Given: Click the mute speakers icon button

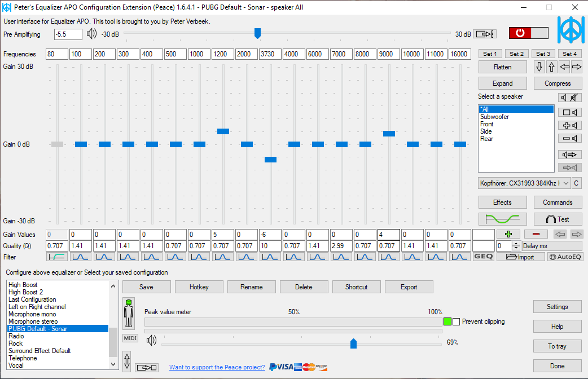Looking at the screenshot, I should pyautogui.click(x=569, y=98).
